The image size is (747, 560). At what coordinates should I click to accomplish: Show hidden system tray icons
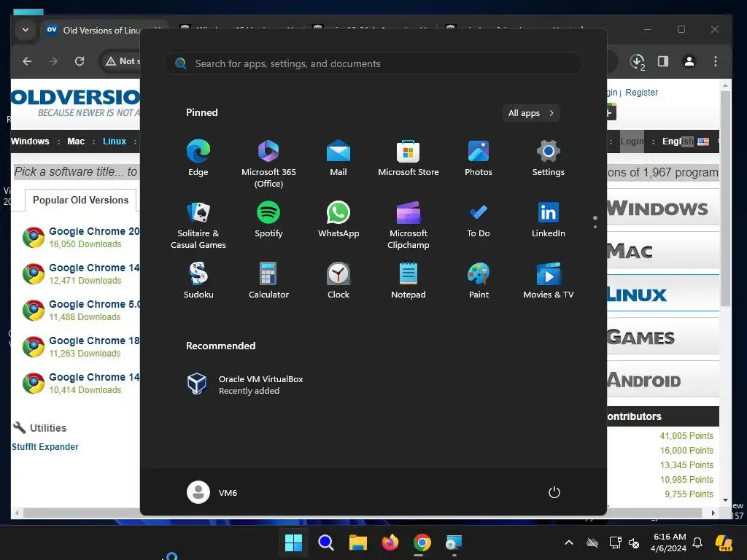pos(569,542)
